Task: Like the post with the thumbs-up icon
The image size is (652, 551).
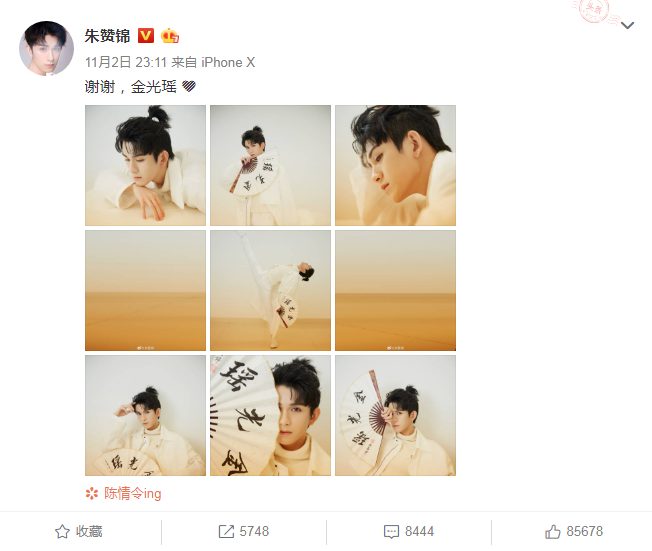Action: click(x=553, y=531)
